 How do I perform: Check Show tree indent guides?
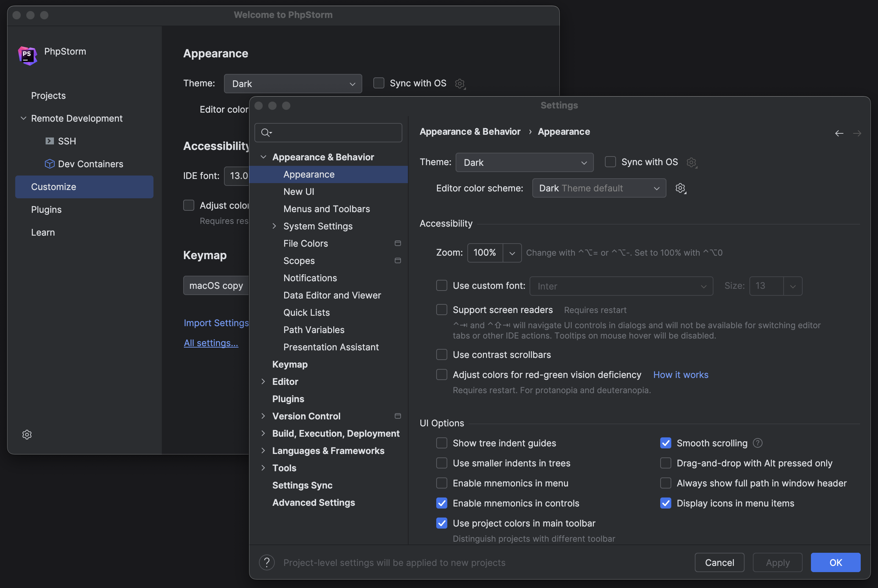point(442,443)
